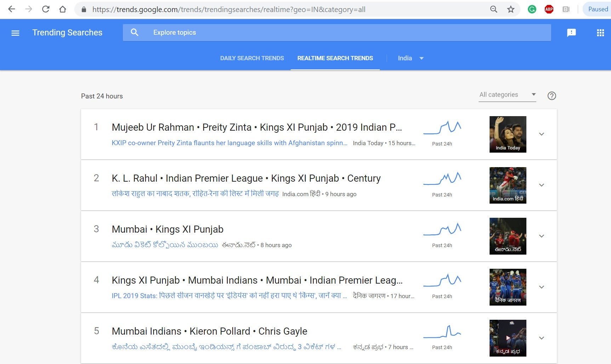611x364 pixels.
Task: Expand the Mujeeb Ur Rahman trend row
Action: tap(541, 134)
